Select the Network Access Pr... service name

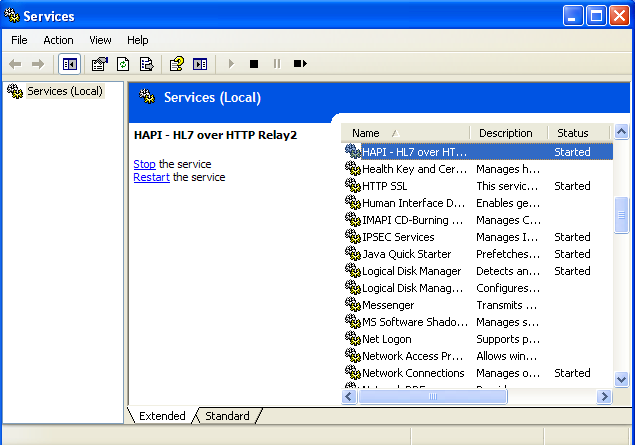412,356
